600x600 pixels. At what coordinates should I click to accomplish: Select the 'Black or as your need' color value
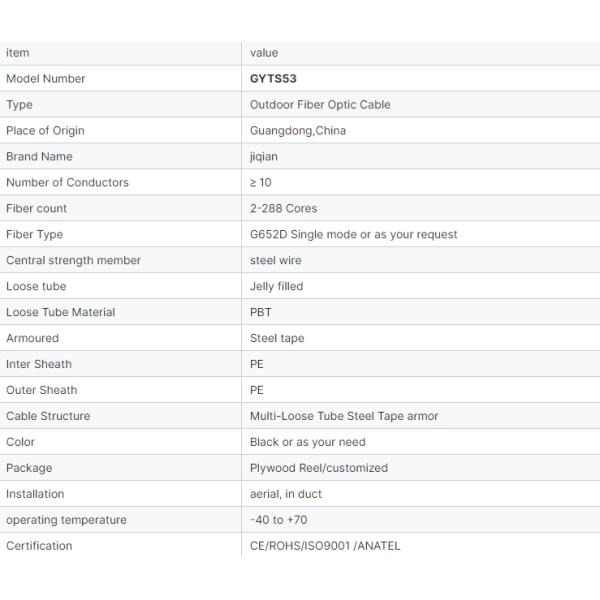[307, 442]
